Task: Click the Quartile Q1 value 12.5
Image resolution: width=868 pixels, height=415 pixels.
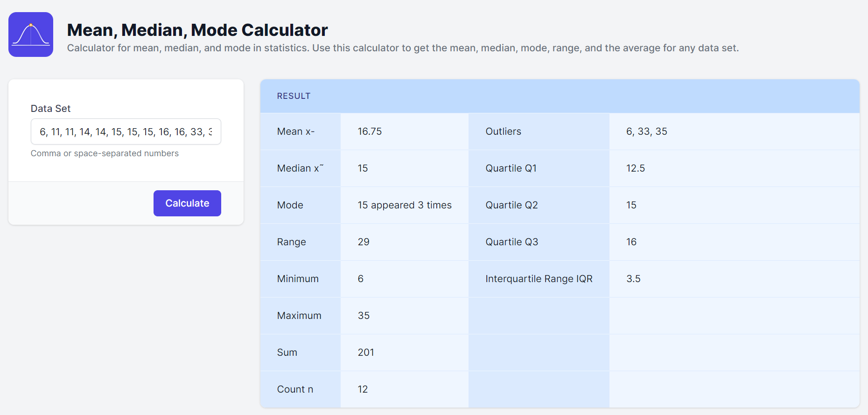Action: 635,168
